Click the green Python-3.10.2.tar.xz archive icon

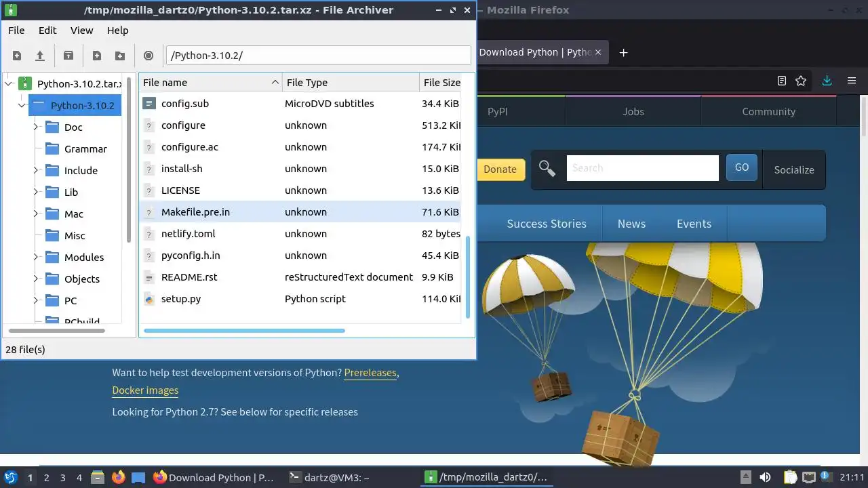coord(25,84)
